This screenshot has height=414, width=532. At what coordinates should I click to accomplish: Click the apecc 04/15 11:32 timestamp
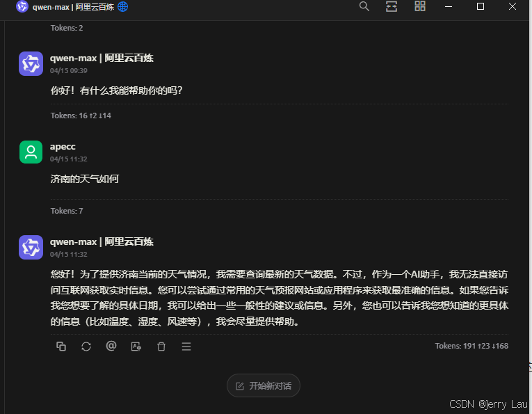69,159
